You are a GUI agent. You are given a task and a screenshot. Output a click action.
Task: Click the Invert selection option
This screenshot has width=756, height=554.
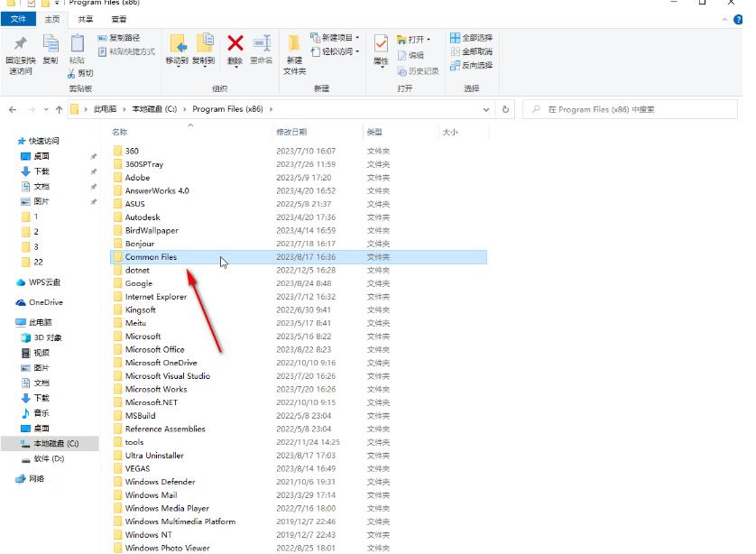click(471, 65)
